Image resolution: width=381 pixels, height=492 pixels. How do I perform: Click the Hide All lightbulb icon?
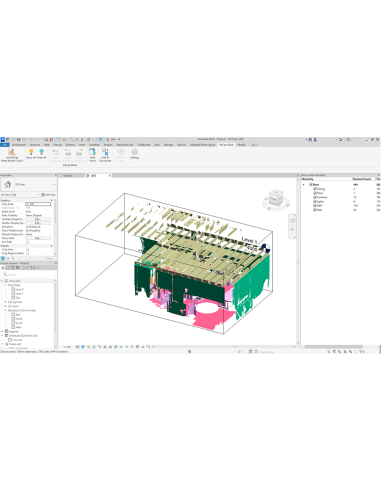click(42, 152)
